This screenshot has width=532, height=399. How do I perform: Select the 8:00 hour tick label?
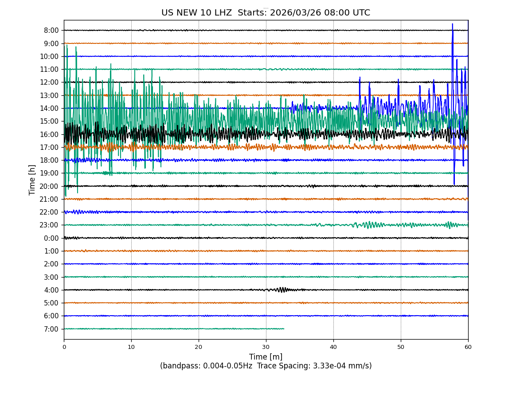(51, 31)
